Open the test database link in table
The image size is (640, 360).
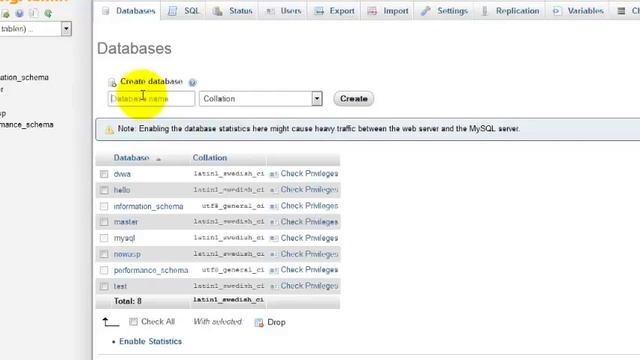click(x=120, y=287)
